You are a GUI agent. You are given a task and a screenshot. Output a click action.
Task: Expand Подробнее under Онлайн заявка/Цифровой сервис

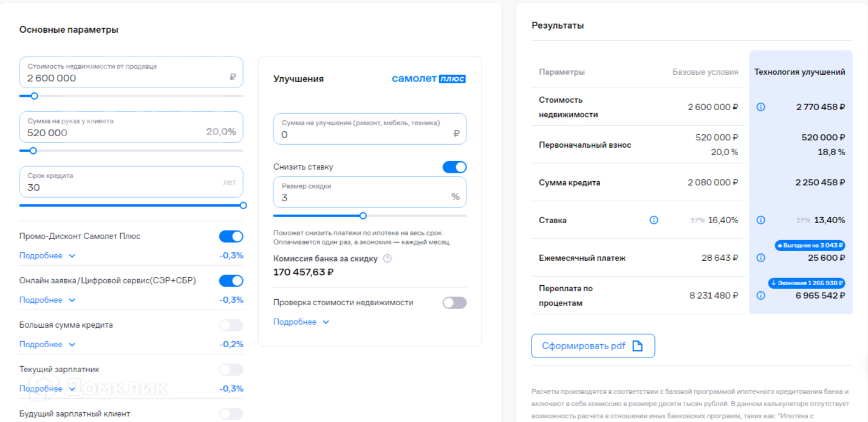pyautogui.click(x=47, y=300)
